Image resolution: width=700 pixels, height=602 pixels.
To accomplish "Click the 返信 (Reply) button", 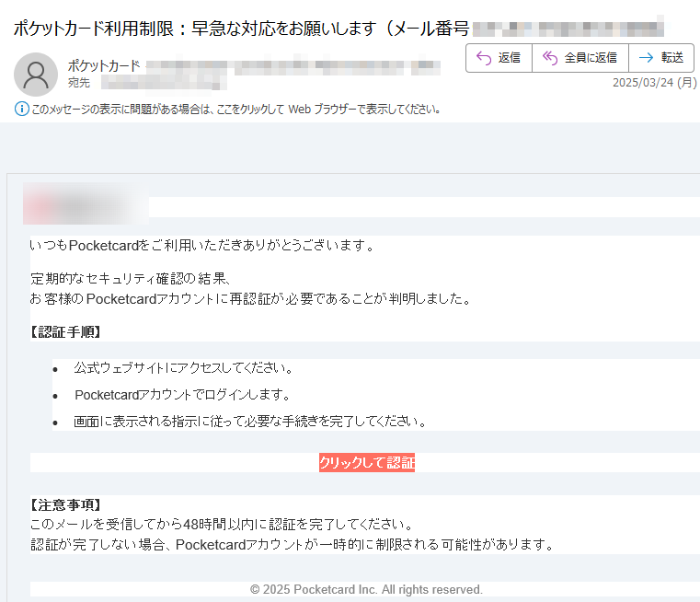I will 499,58.
